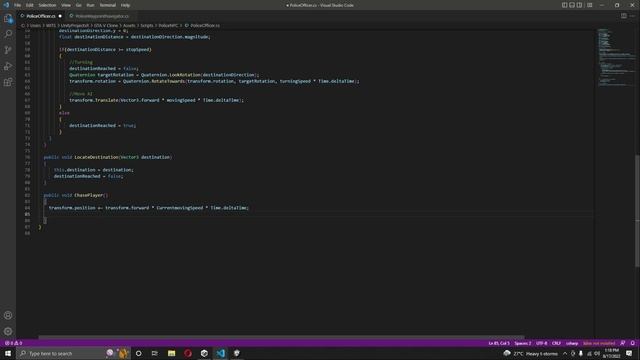Click the code minimap overview
The height and width of the screenshot is (360, 640).
click(616, 57)
